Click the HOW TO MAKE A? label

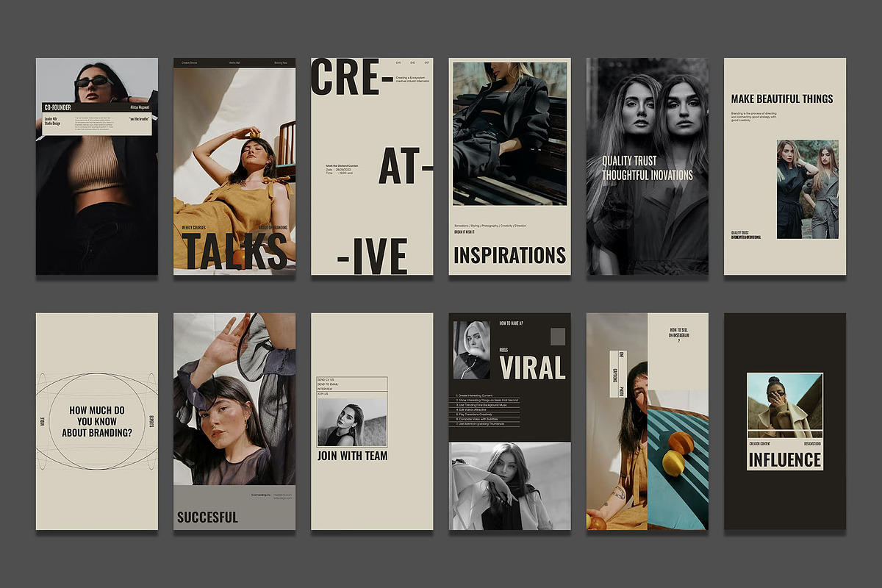[x=511, y=323]
